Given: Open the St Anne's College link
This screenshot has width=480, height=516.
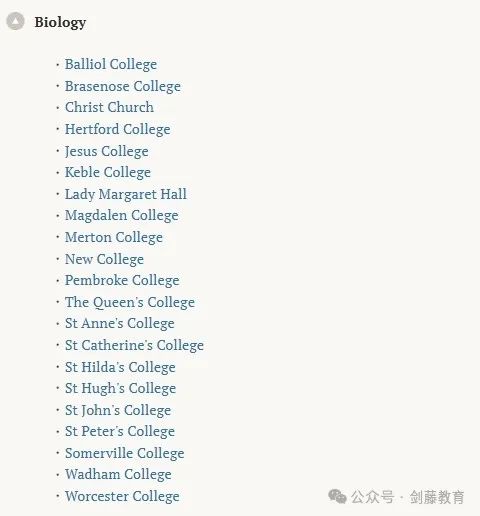Looking at the screenshot, I should 120,324.
